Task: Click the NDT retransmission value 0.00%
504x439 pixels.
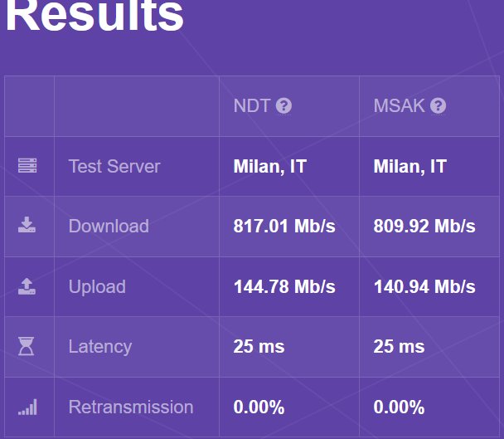Action: 259,407
